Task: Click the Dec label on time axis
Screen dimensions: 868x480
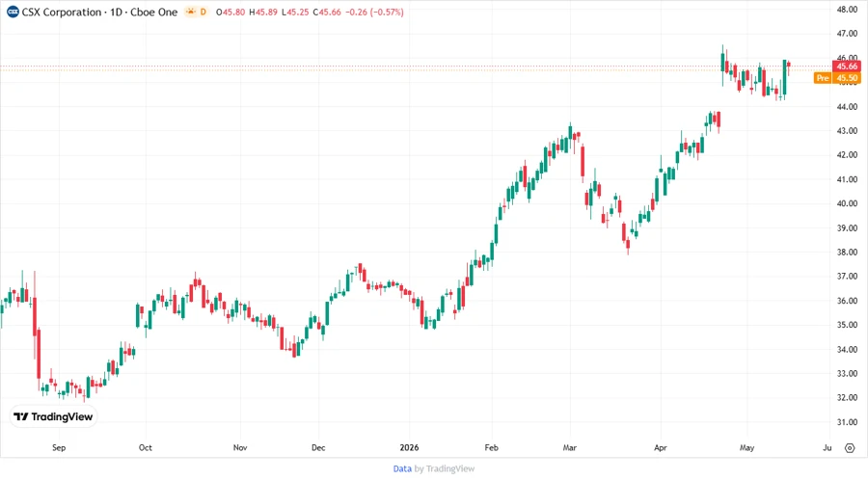Action: click(x=318, y=447)
